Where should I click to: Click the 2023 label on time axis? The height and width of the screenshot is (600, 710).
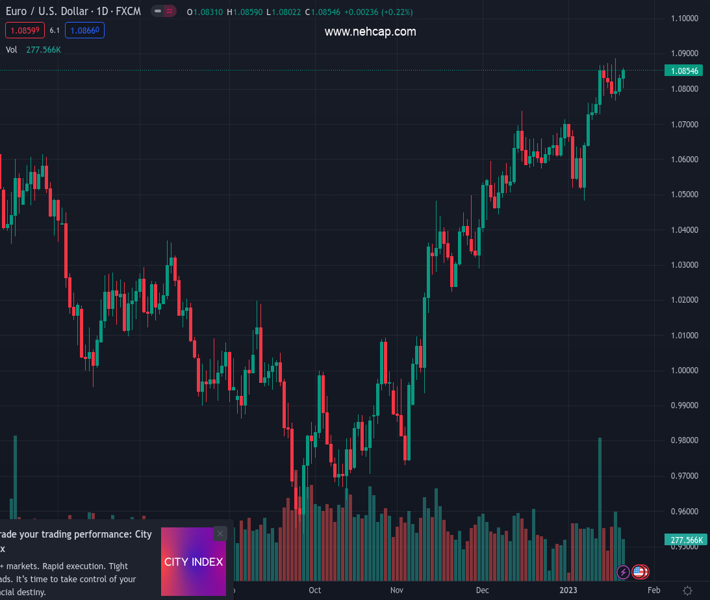568,591
